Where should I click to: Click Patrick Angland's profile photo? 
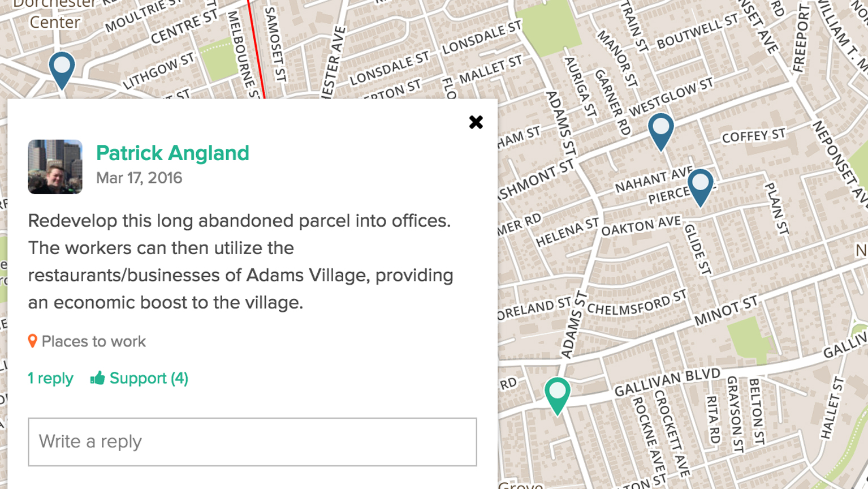tap(55, 167)
